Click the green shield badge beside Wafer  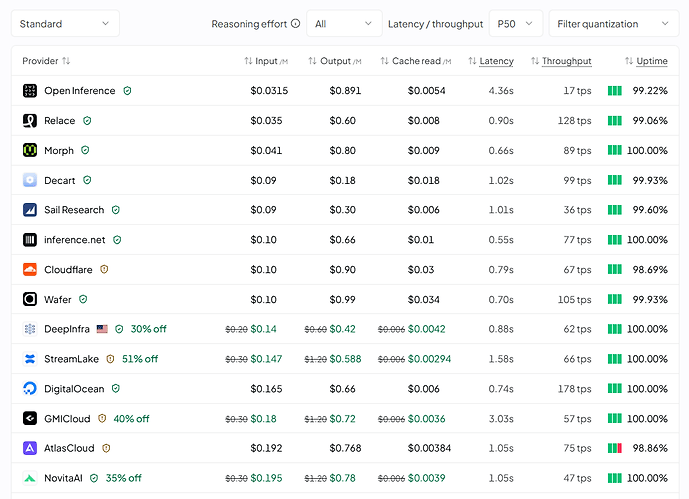click(x=83, y=299)
